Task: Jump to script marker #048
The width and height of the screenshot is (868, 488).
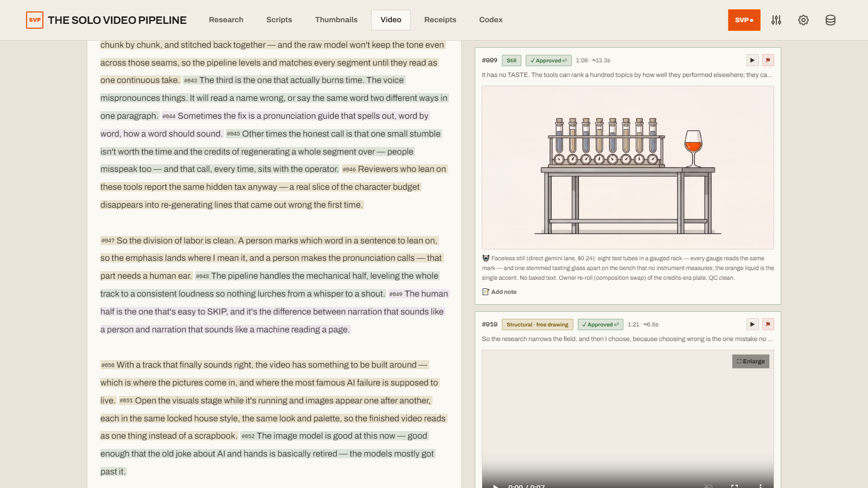Action: [202, 276]
